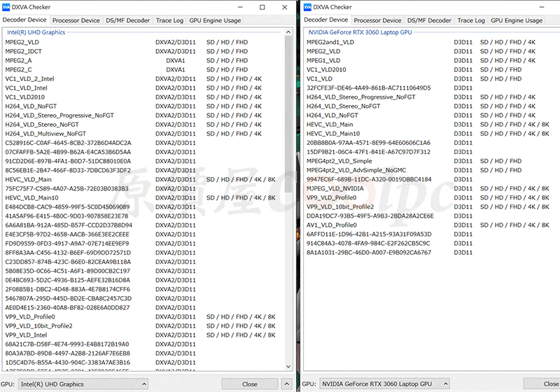Select C528916C-C0AF-4645 GUID row
The image size is (560, 392).
(x=143, y=143)
